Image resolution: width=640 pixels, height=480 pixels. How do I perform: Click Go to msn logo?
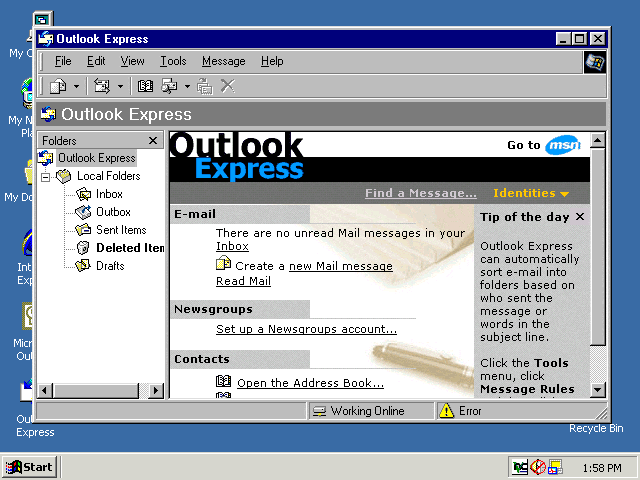point(563,145)
